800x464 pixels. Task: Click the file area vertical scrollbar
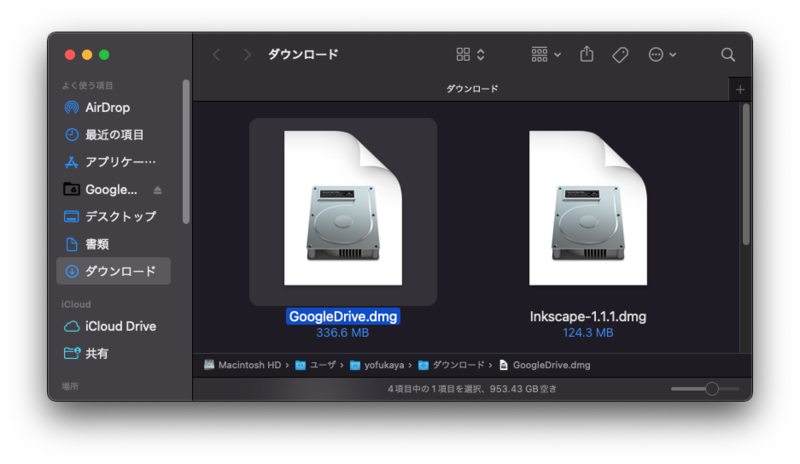(x=746, y=174)
